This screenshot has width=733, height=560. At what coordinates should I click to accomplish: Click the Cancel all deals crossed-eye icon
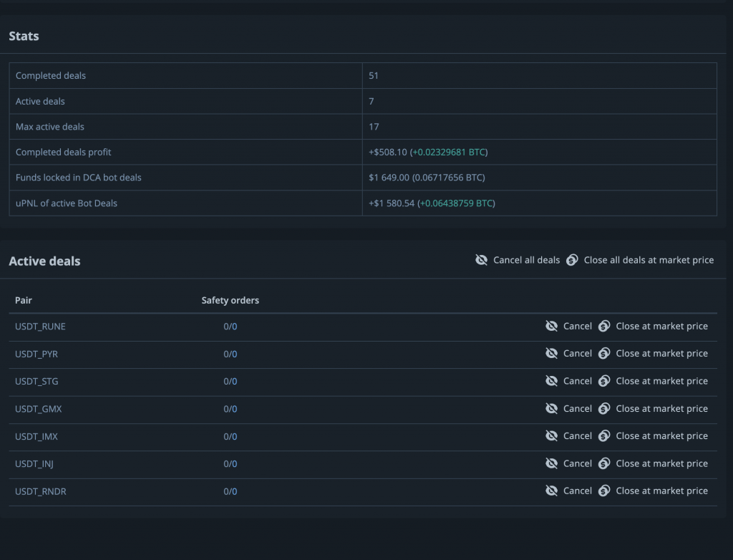[482, 260]
